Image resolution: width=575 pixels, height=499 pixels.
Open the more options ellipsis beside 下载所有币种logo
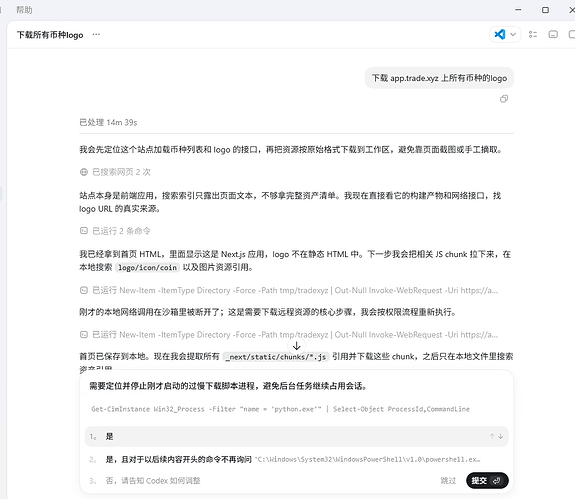[96, 34]
